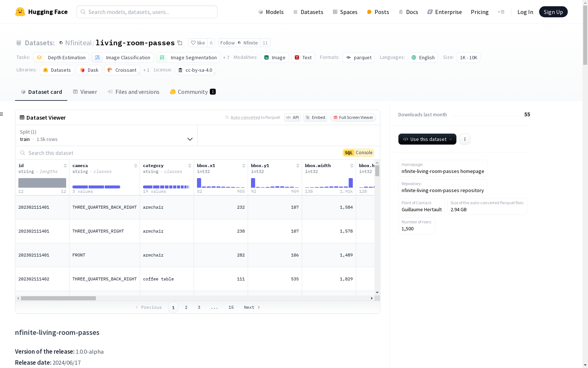Copy dataset name with the copy icon
Image resolution: width=588 pixels, height=368 pixels.
click(180, 43)
